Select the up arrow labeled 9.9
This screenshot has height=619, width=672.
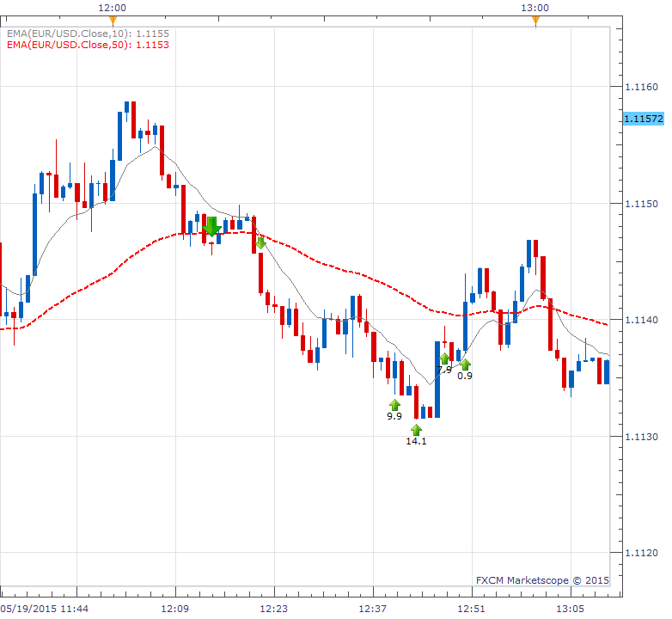tap(394, 405)
